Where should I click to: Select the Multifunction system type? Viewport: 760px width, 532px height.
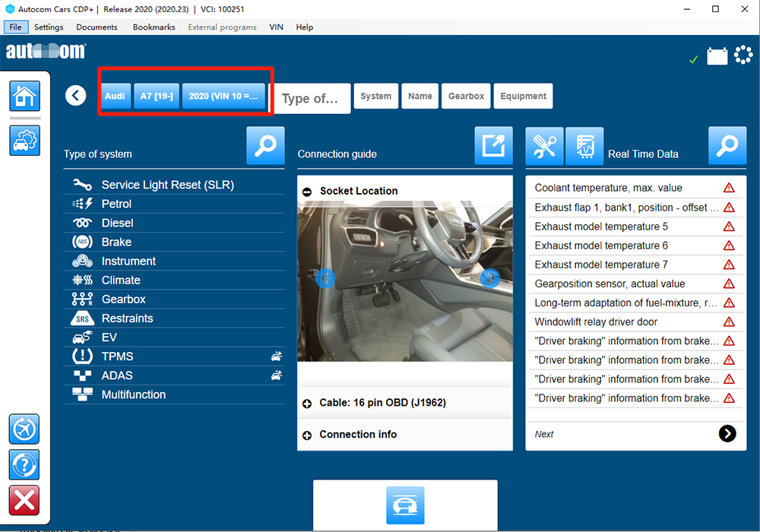[x=174, y=394]
